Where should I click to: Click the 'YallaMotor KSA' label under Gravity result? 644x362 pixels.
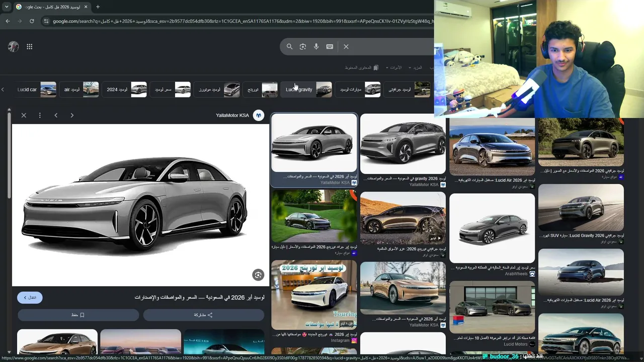[424, 185]
